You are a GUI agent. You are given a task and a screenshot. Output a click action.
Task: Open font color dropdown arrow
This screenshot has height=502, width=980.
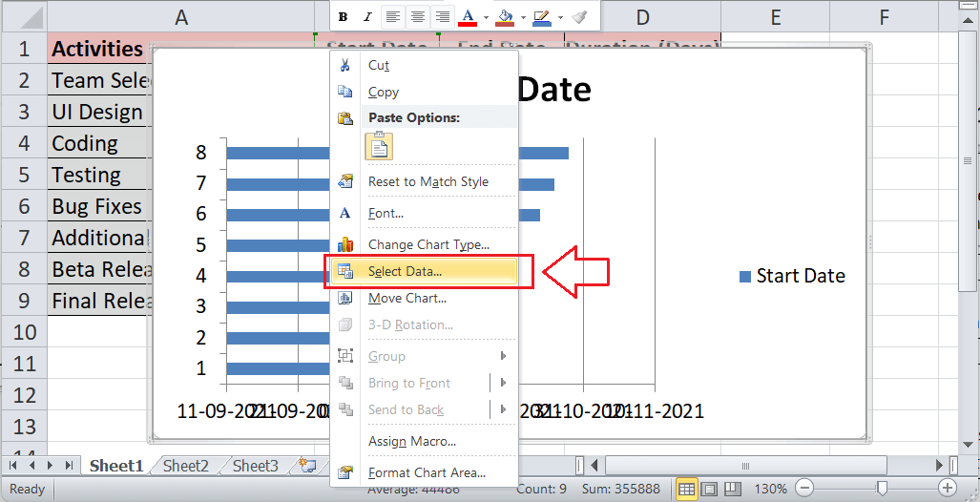pyautogui.click(x=487, y=17)
